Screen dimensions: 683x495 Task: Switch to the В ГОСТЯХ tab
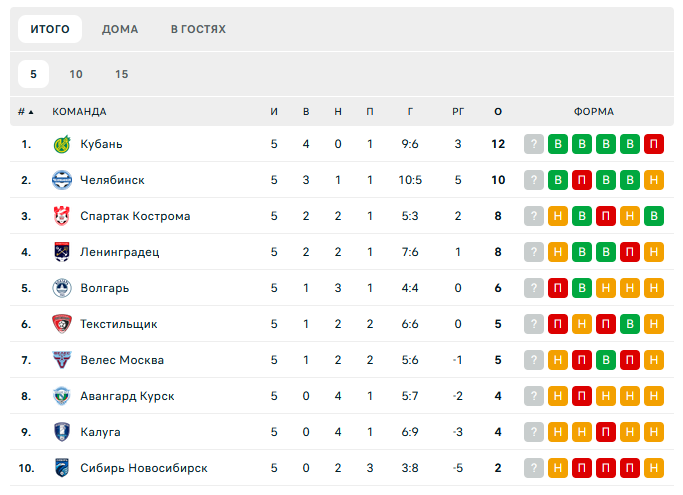[x=198, y=29]
